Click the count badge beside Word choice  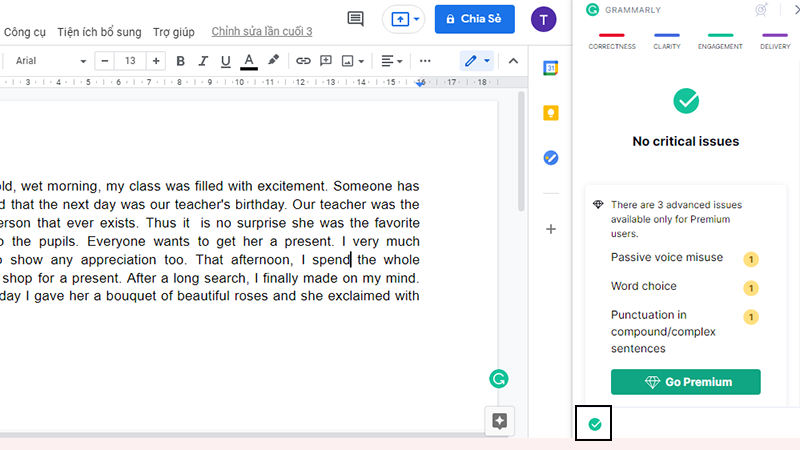pyautogui.click(x=751, y=288)
